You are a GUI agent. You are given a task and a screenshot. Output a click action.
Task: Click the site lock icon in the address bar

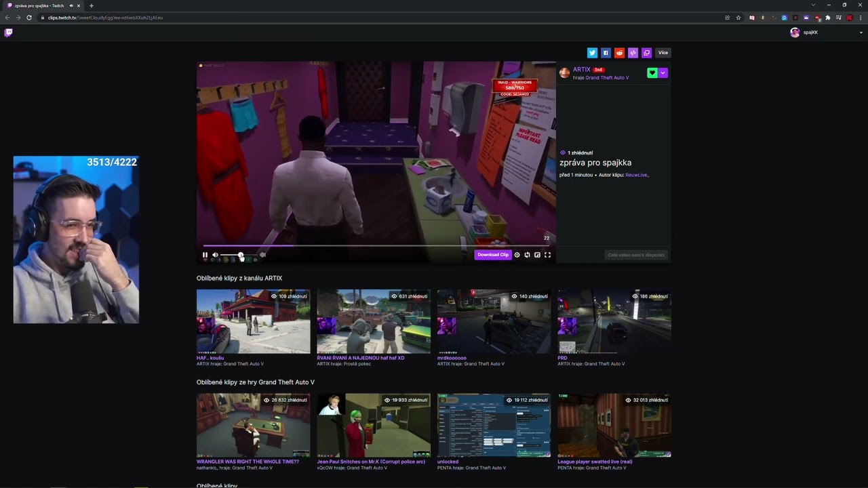point(42,18)
